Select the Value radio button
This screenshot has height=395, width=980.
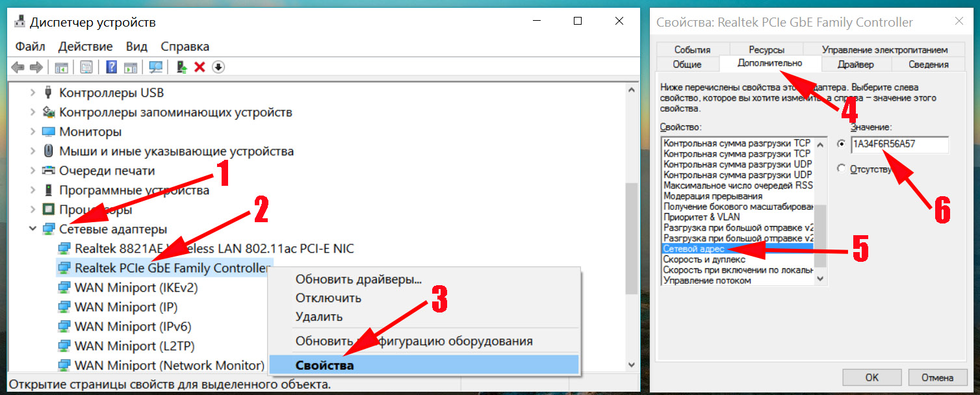pyautogui.click(x=842, y=144)
